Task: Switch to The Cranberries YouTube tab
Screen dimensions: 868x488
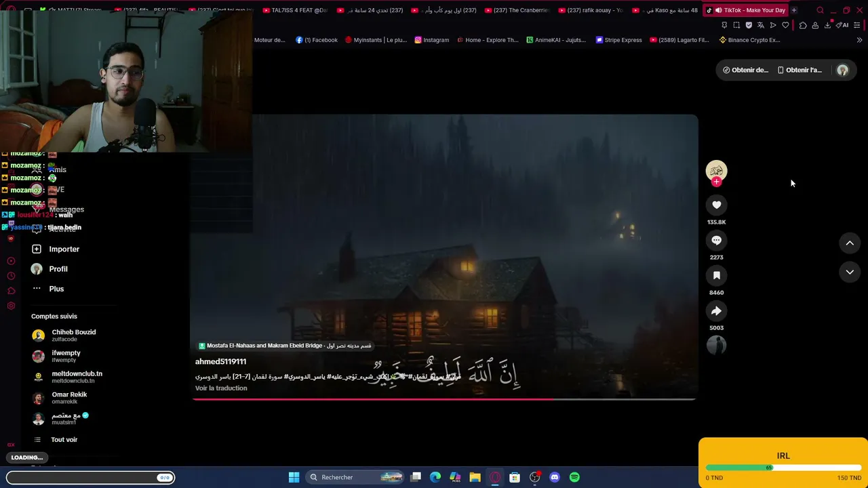Action: pos(517,10)
